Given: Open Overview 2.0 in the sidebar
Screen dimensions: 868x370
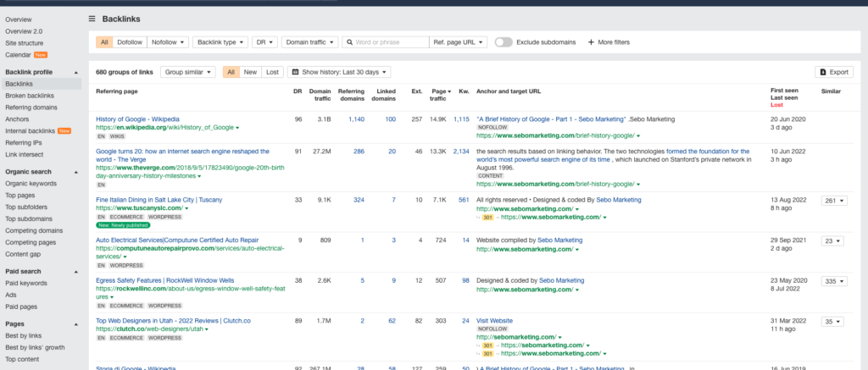Looking at the screenshot, I should pyautogui.click(x=24, y=31).
